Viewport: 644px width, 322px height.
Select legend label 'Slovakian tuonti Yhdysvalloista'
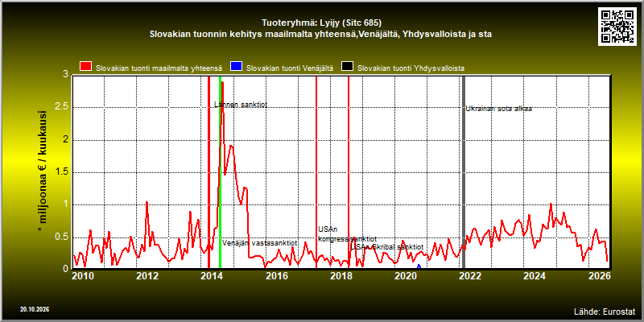(411, 68)
